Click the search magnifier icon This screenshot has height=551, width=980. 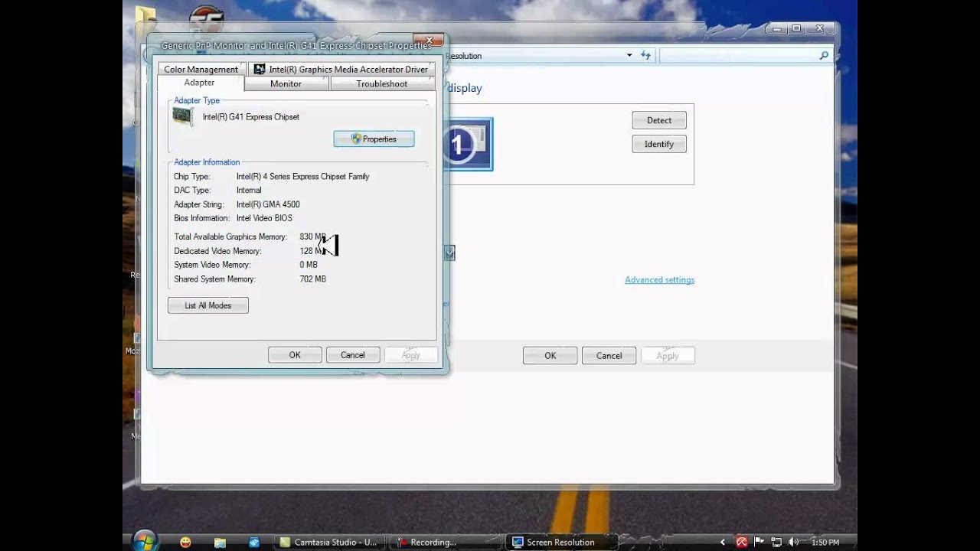tap(824, 55)
